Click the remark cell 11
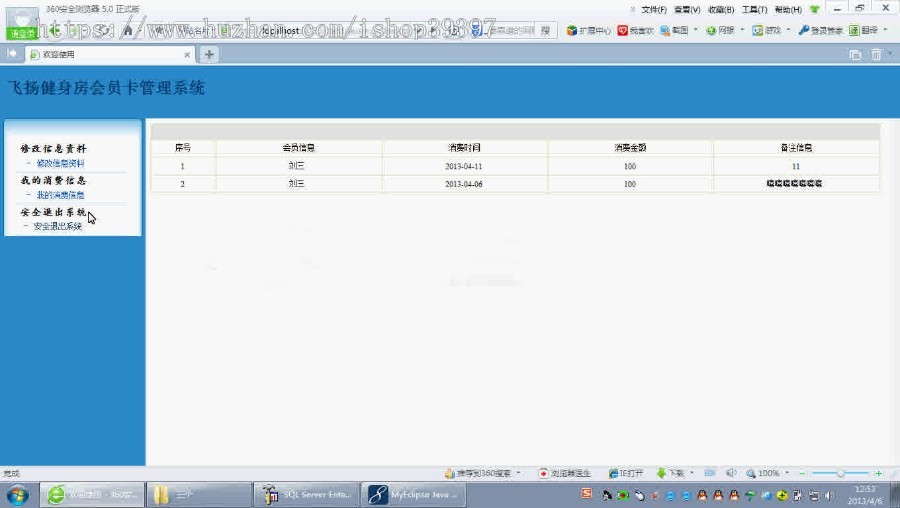Image resolution: width=900 pixels, height=508 pixels. 796,166
